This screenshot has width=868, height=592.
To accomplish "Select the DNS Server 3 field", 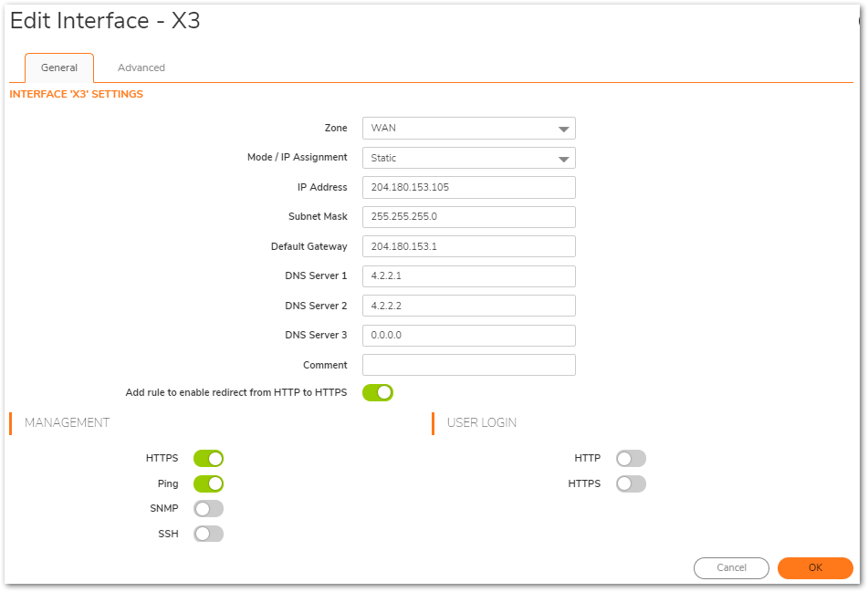I will pos(468,336).
